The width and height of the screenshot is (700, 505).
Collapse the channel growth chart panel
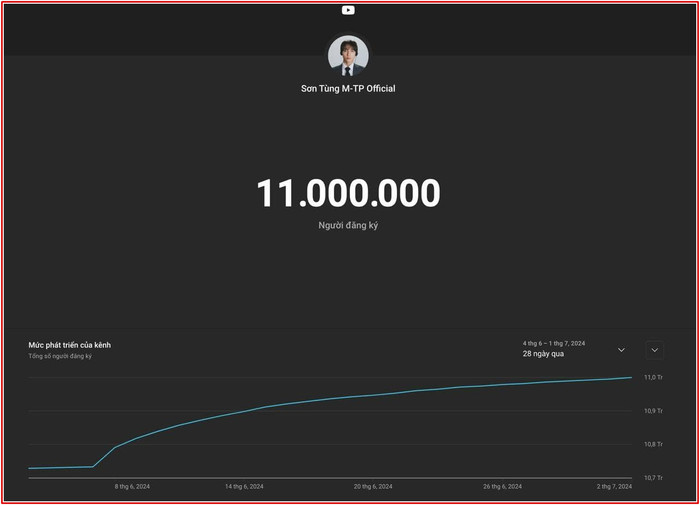point(654,350)
